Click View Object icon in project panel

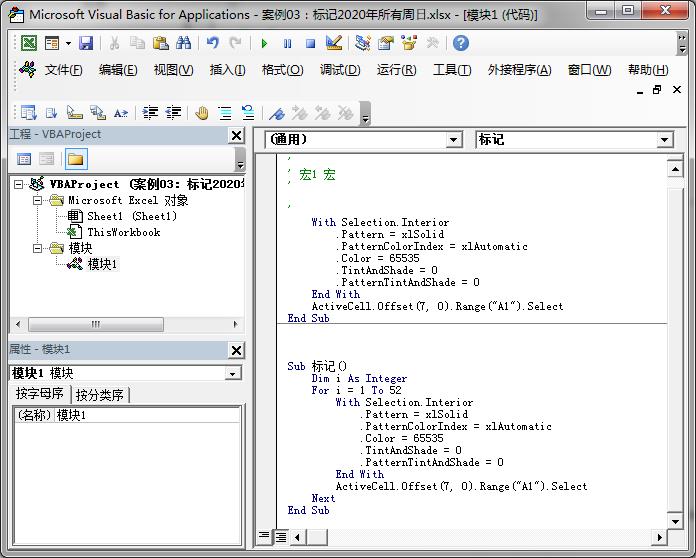click(47, 159)
